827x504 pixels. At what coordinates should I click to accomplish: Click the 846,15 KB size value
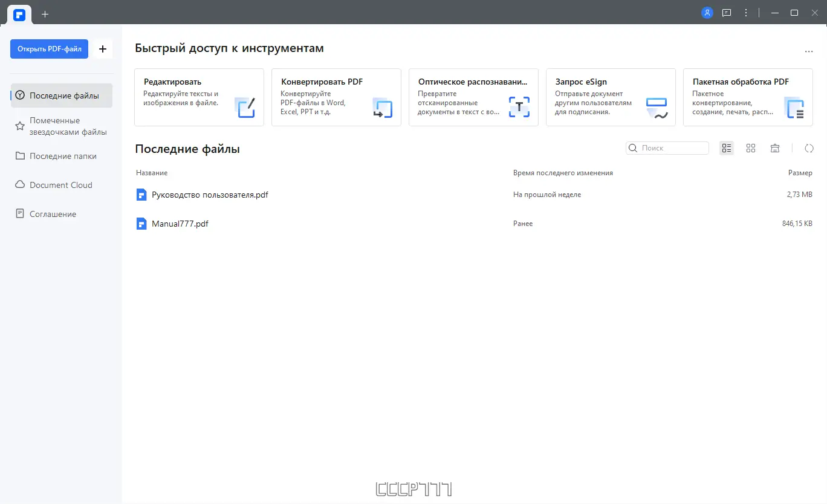pos(797,224)
